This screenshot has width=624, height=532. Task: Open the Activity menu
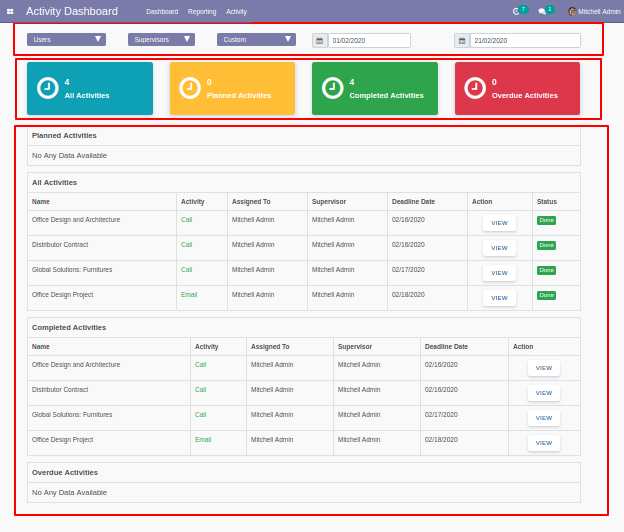236,12
